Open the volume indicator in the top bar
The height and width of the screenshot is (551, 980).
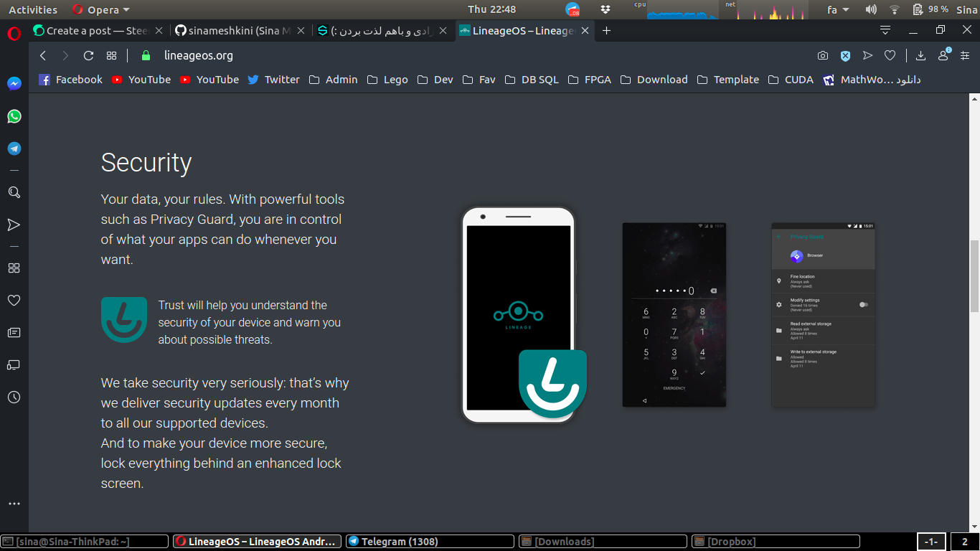[x=871, y=9]
